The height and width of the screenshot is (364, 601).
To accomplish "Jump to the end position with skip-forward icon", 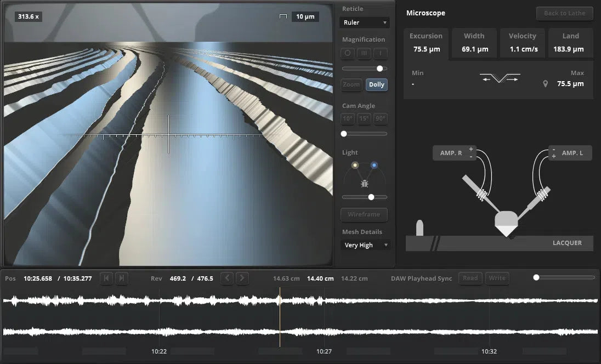I will pos(122,278).
